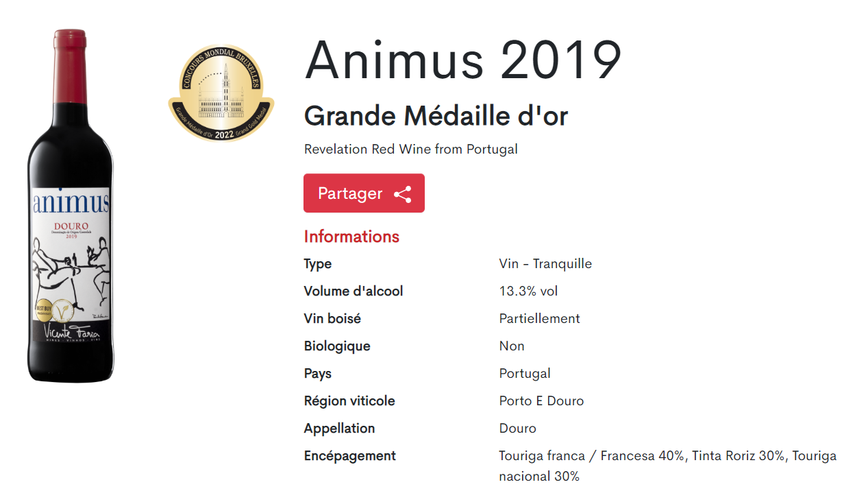
Task: Click the blue animus logo on label
Action: coord(71,203)
